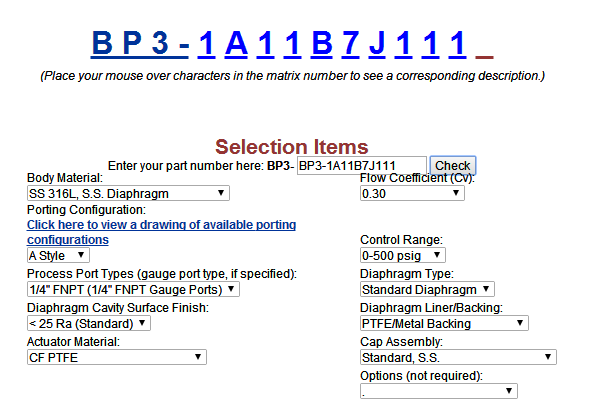
Task: Open the Flow Coefficient (Cv) dropdown
Action: [412, 193]
